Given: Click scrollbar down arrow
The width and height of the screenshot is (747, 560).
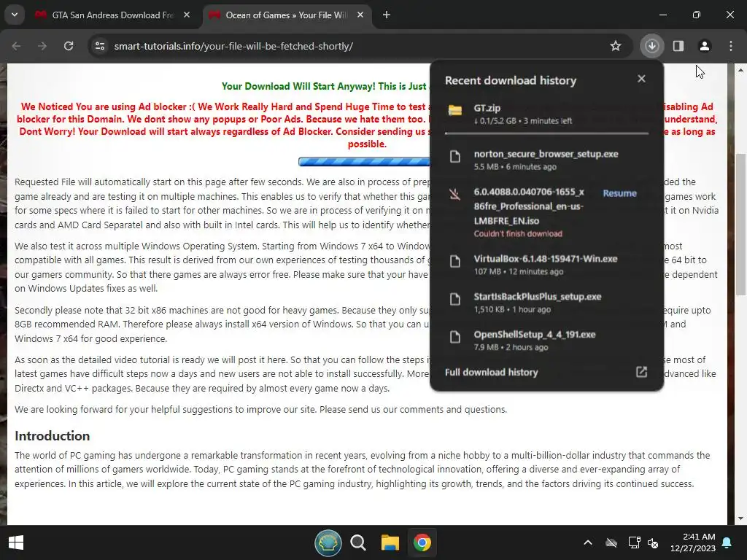Looking at the screenshot, I should tap(741, 518).
